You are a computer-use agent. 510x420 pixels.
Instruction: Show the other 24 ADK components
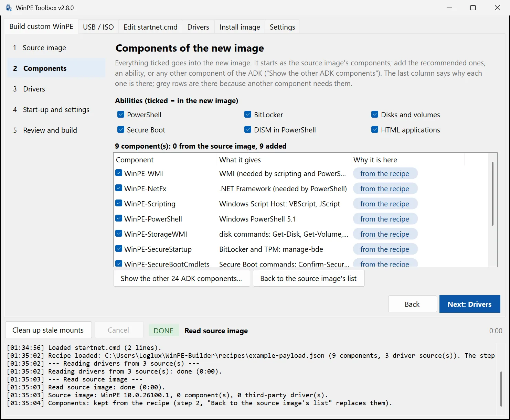(182, 279)
